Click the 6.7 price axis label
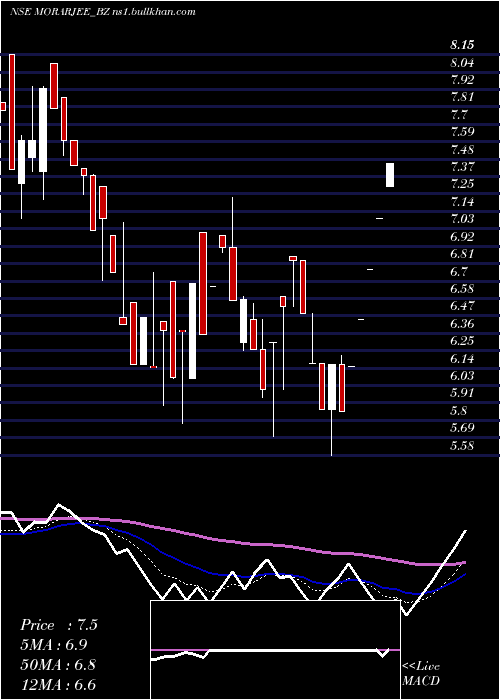500x700 pixels. [459, 271]
